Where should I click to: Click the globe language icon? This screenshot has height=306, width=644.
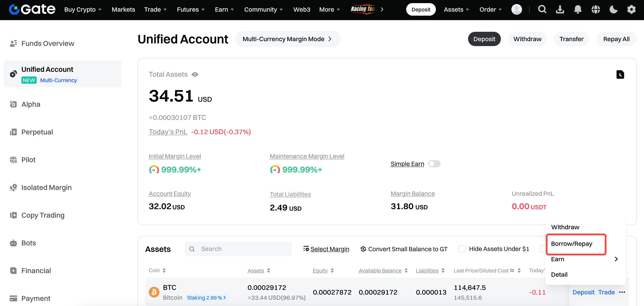click(596, 10)
